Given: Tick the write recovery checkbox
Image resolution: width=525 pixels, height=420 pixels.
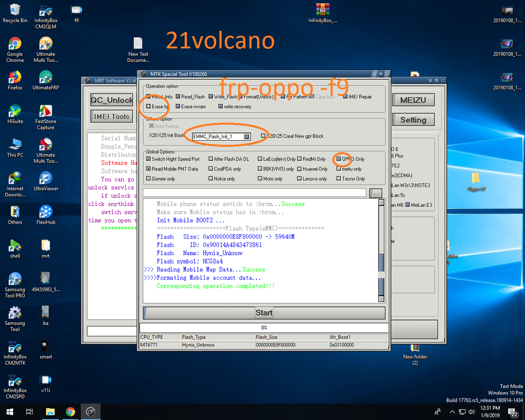Looking at the screenshot, I should point(220,106).
